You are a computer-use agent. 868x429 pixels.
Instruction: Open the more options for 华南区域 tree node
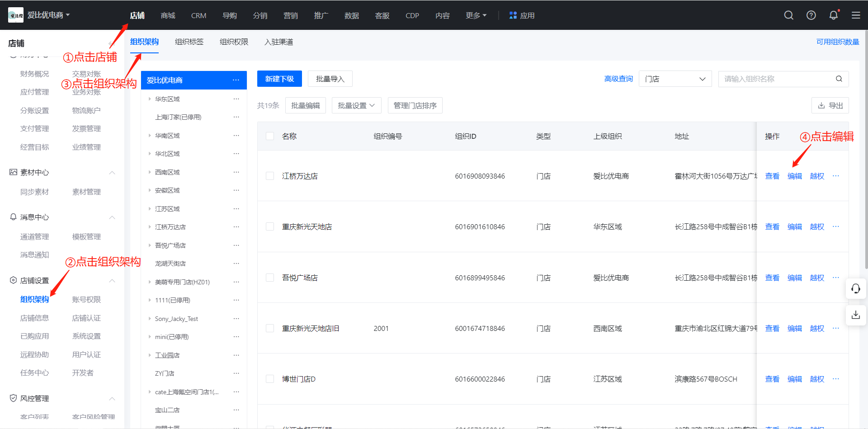click(236, 136)
